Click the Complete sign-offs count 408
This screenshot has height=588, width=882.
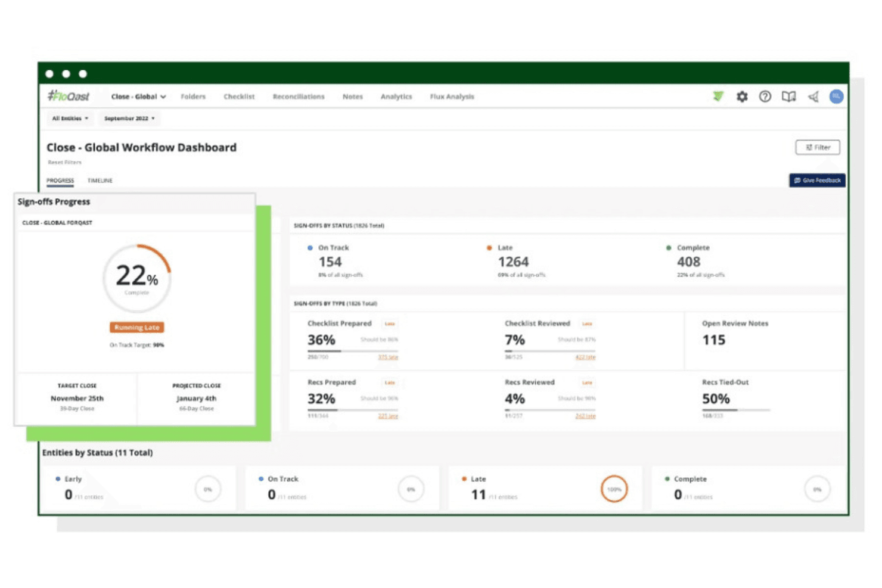[688, 262]
